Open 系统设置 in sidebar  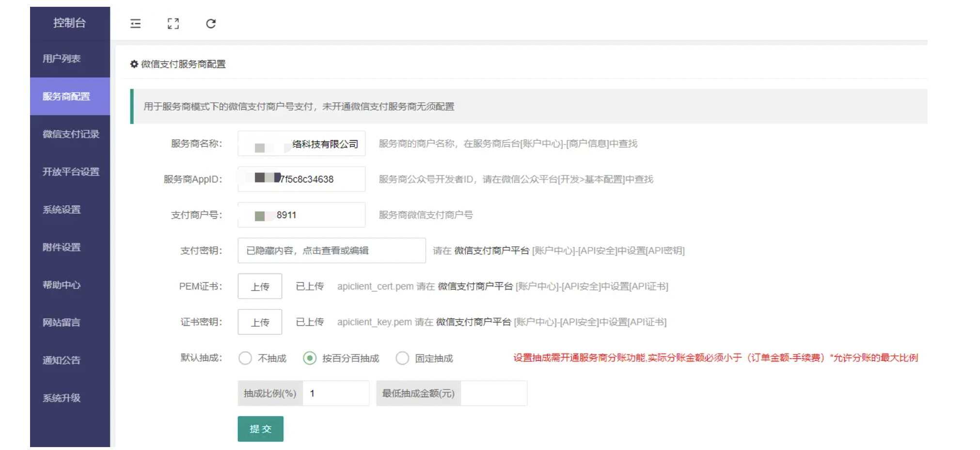[70, 209]
